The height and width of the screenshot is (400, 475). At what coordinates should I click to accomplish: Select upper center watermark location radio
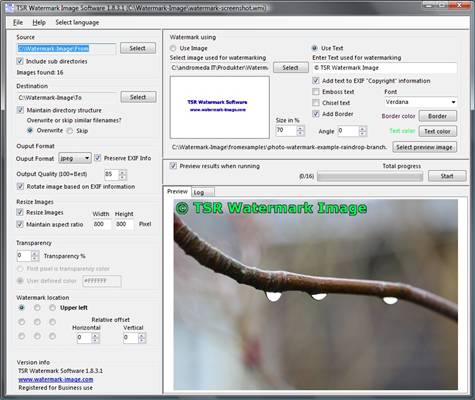[37, 308]
